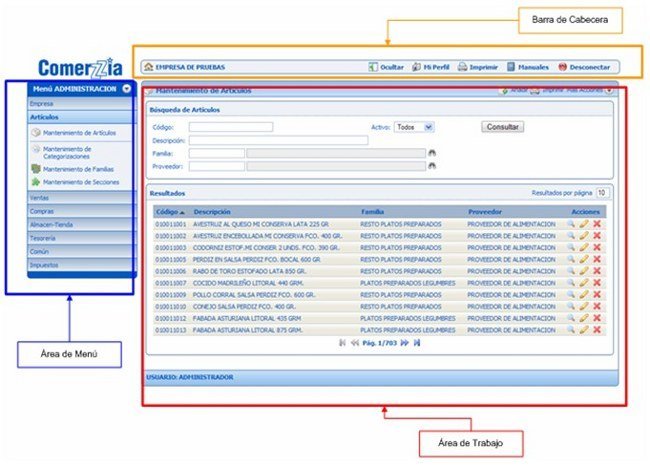
Task: Delete article 010011001 with red X
Action: (597, 225)
